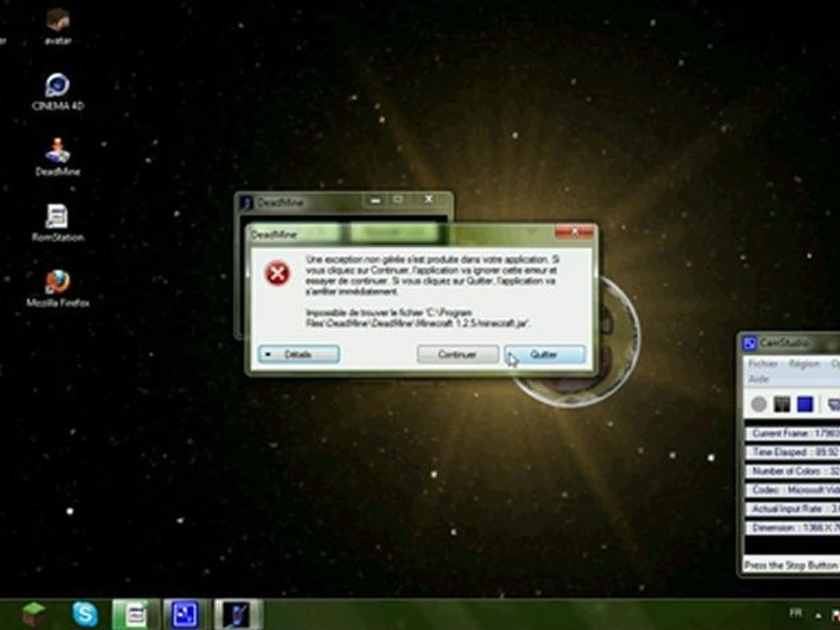The width and height of the screenshot is (840, 630).
Task: Open the Aide menu in CamStudio
Action: pos(758,379)
